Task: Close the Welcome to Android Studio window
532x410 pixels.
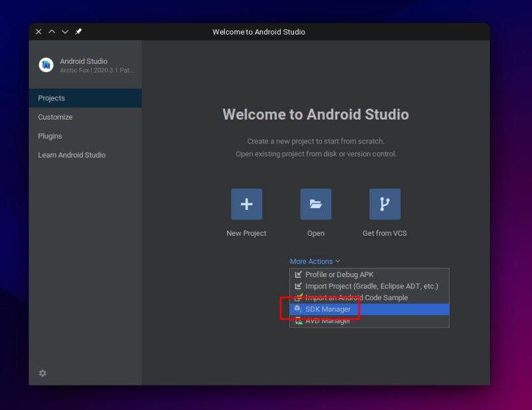Action: 39,31
